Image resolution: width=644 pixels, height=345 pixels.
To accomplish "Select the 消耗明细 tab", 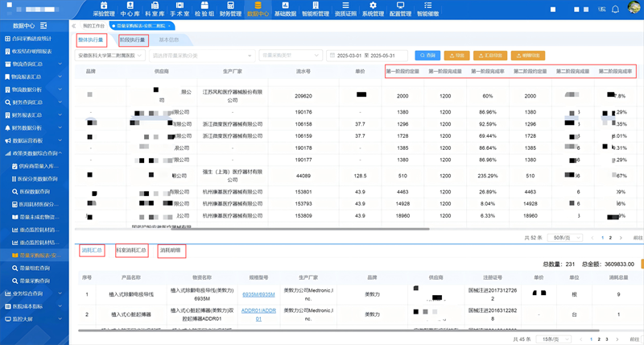I will point(171,251).
